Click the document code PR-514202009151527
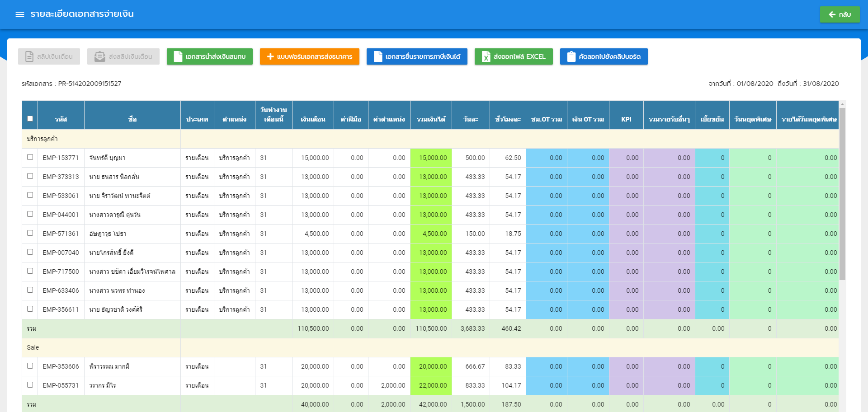 [90, 84]
